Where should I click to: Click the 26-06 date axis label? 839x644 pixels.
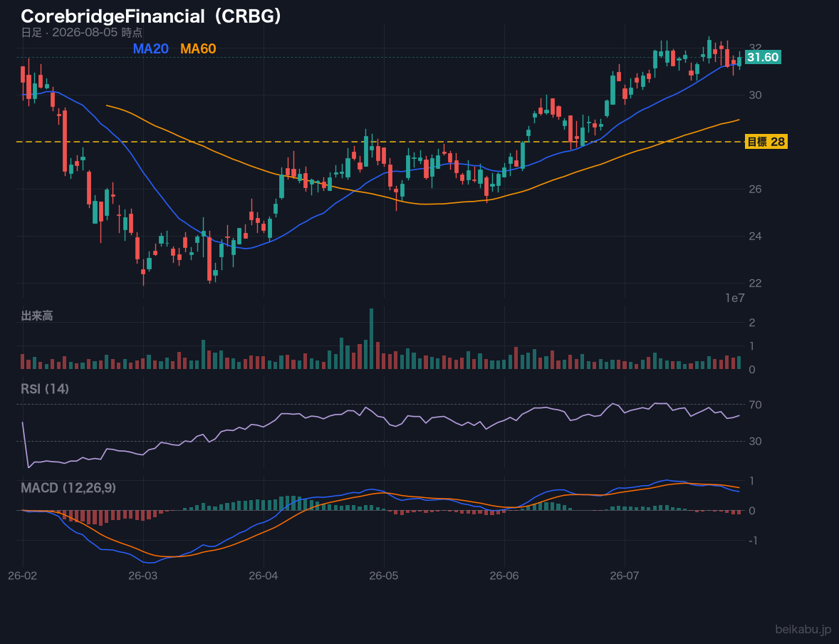click(504, 576)
